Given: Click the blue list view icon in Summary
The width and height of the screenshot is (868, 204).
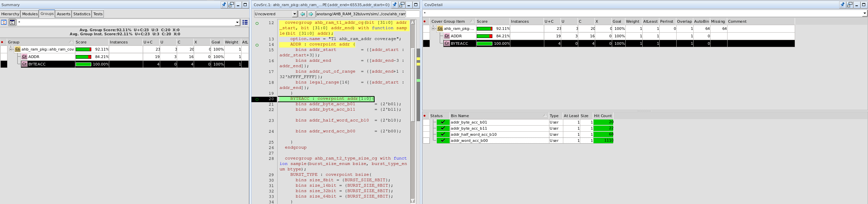Looking at the screenshot, I should pos(245,22).
